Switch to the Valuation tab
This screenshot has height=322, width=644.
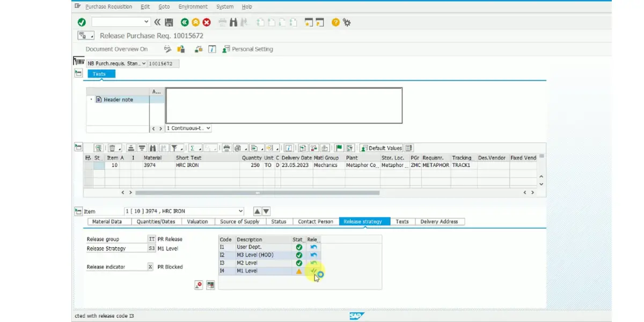(x=197, y=222)
